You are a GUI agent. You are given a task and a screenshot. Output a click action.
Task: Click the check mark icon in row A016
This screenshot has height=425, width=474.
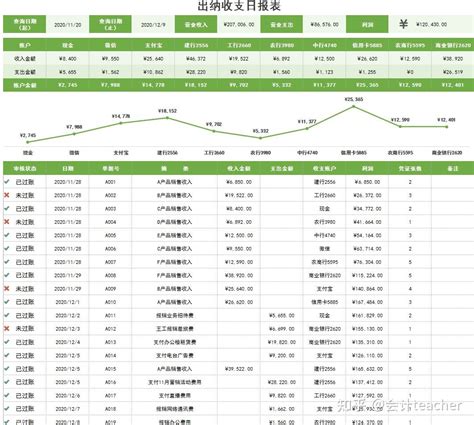tap(7, 382)
